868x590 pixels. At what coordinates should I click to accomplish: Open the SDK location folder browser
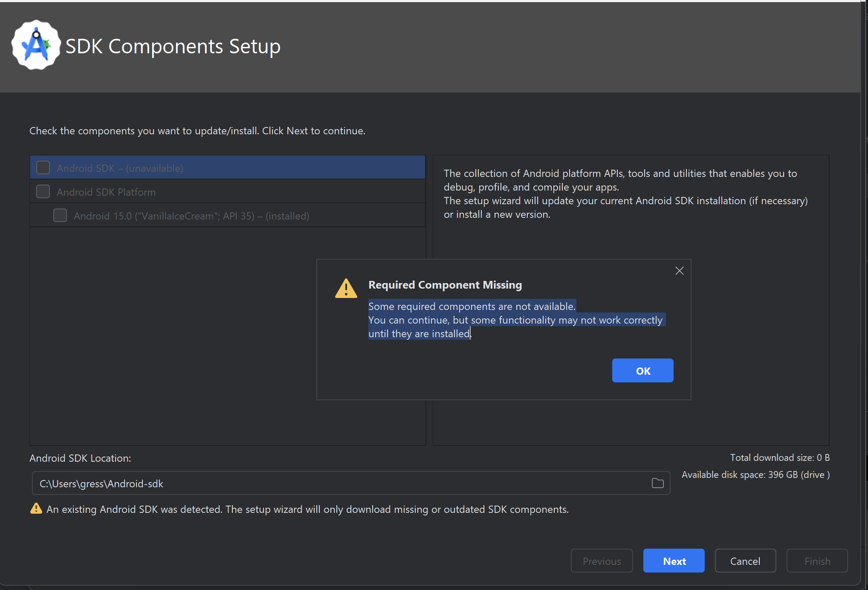point(657,483)
